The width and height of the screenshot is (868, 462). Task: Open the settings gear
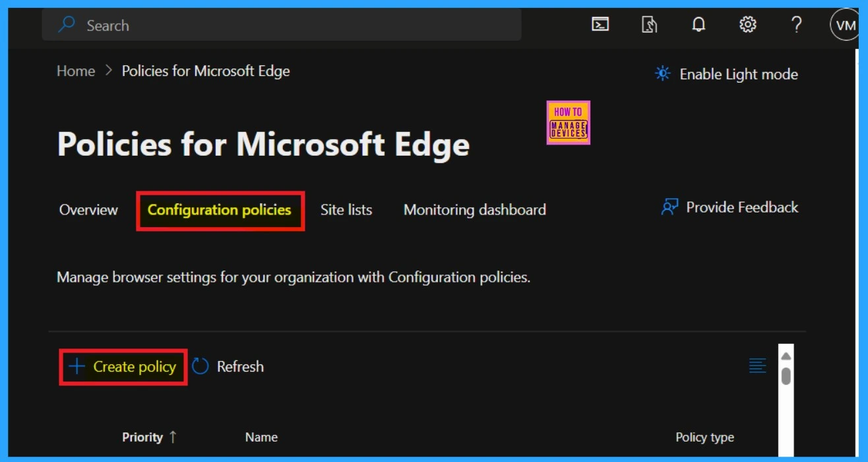747,25
